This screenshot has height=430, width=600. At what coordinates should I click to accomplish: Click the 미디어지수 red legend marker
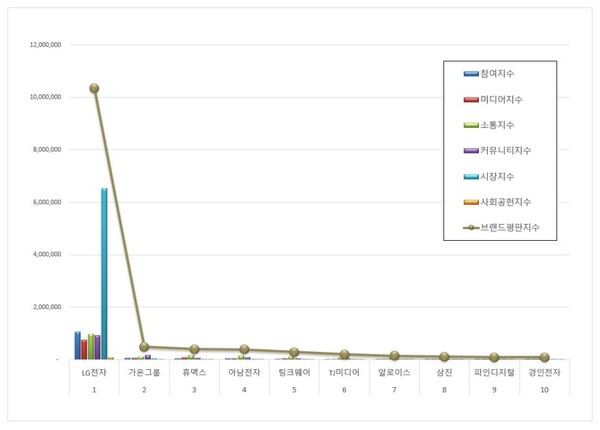[469, 99]
